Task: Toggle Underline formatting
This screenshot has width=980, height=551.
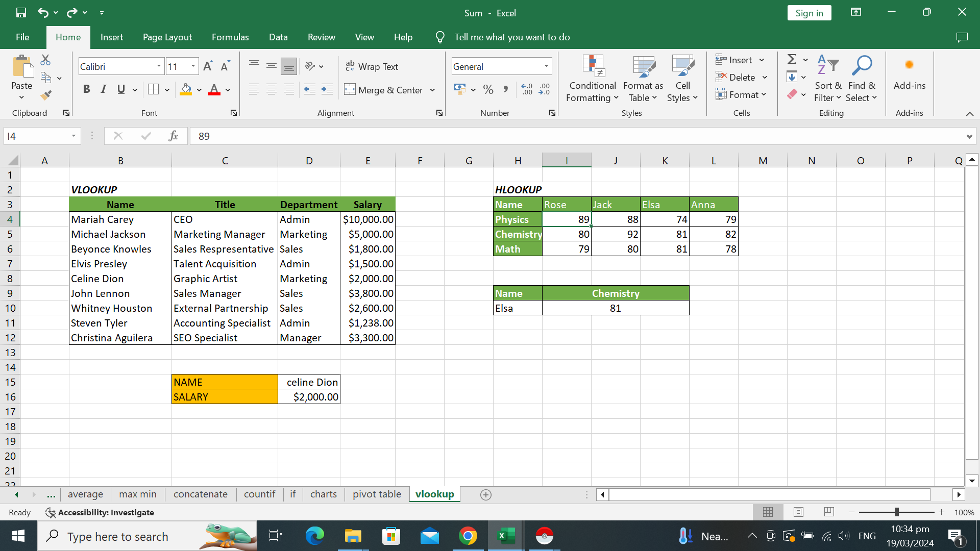Action: pos(121,90)
